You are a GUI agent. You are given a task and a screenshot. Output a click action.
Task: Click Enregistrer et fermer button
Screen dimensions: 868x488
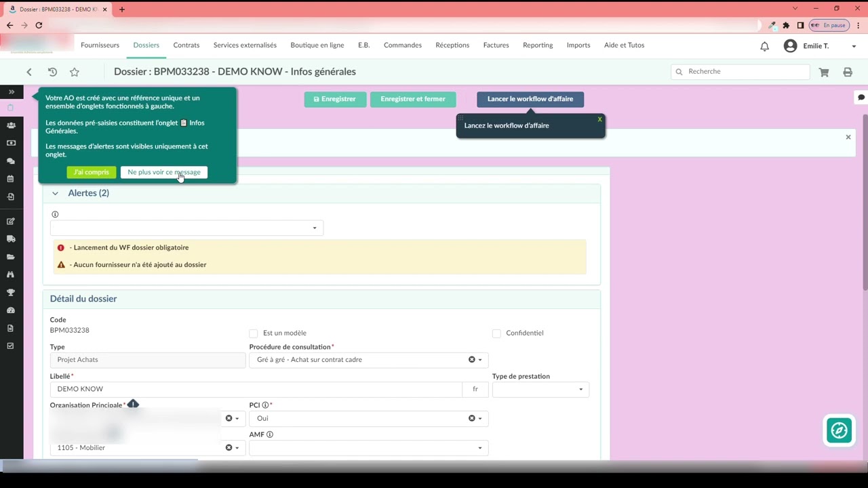[413, 99]
